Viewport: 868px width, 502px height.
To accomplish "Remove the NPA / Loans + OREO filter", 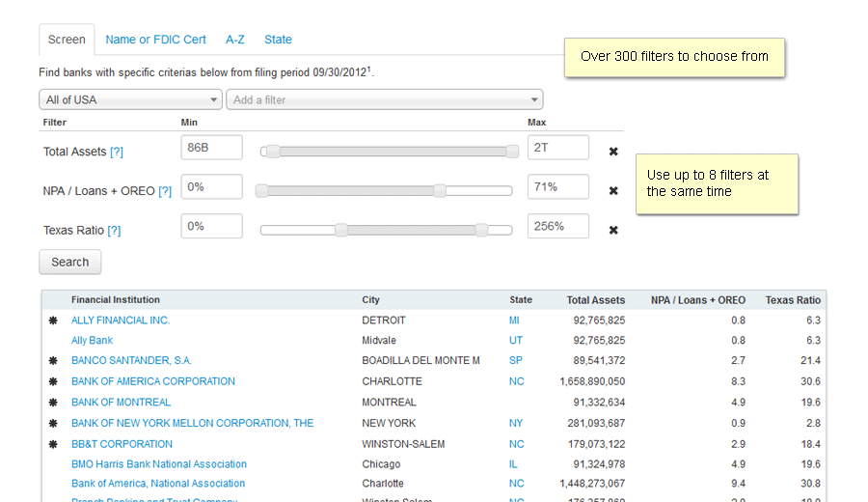I will [613, 191].
